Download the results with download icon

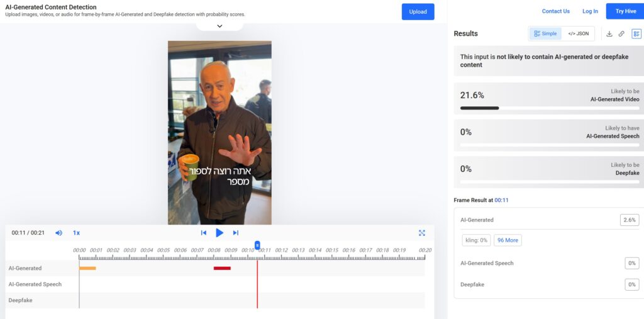[609, 34]
